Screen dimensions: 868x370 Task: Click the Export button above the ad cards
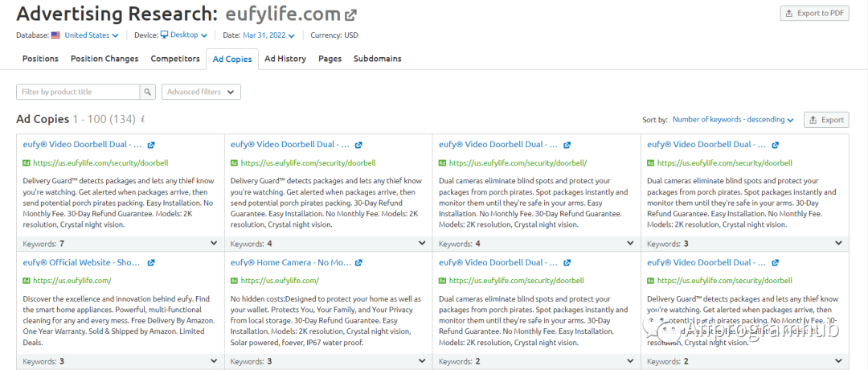click(x=826, y=120)
